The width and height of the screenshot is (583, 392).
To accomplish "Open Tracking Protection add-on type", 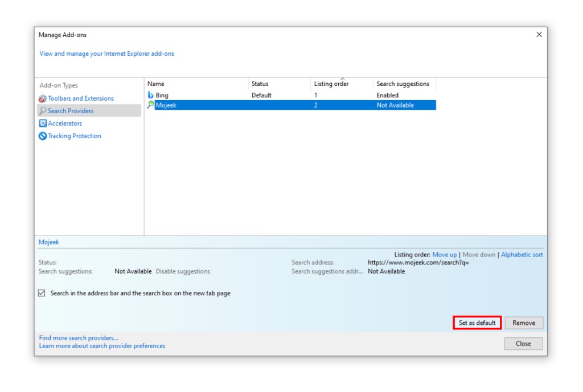I will tap(75, 136).
